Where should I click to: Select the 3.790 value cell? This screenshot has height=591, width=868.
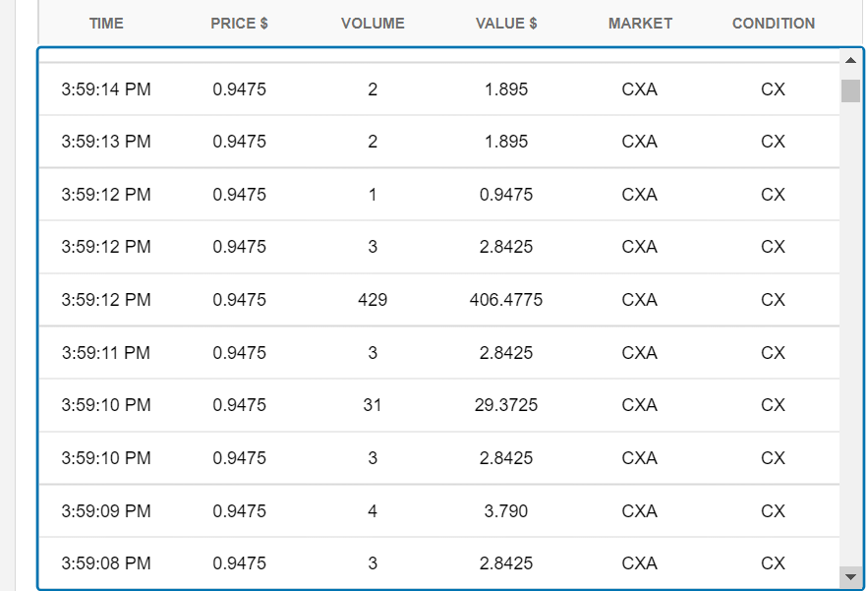(x=506, y=511)
